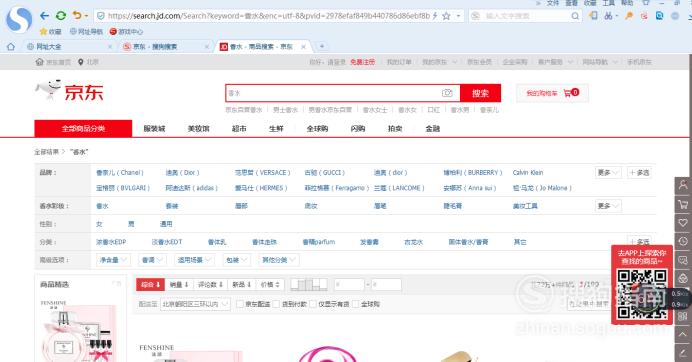
Task: Expand the brand row 更多 dropdown
Action: click(608, 173)
